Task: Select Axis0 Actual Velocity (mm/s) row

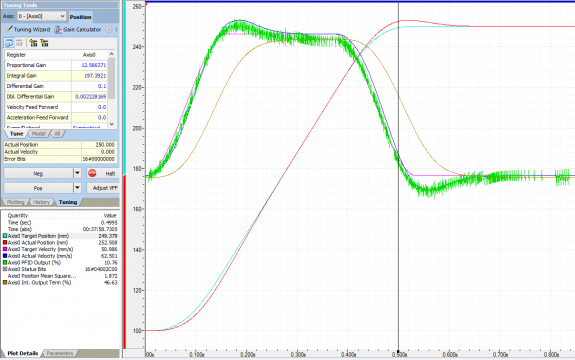Action: 60,256
